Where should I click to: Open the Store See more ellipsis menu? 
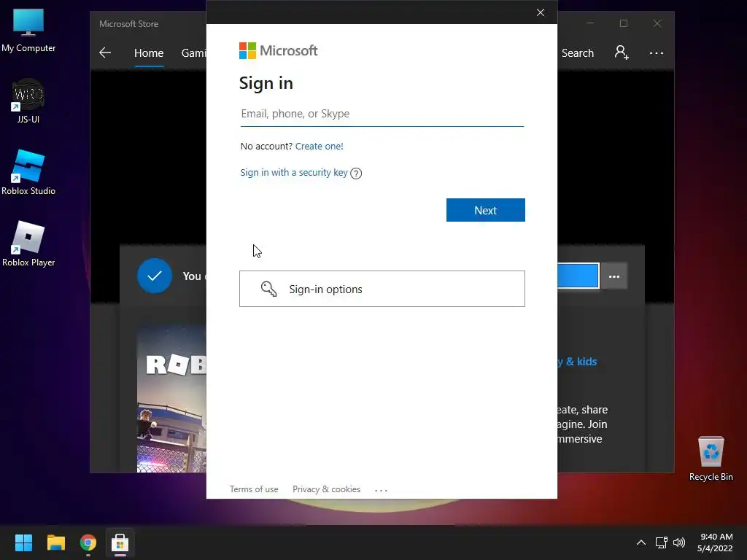click(657, 52)
